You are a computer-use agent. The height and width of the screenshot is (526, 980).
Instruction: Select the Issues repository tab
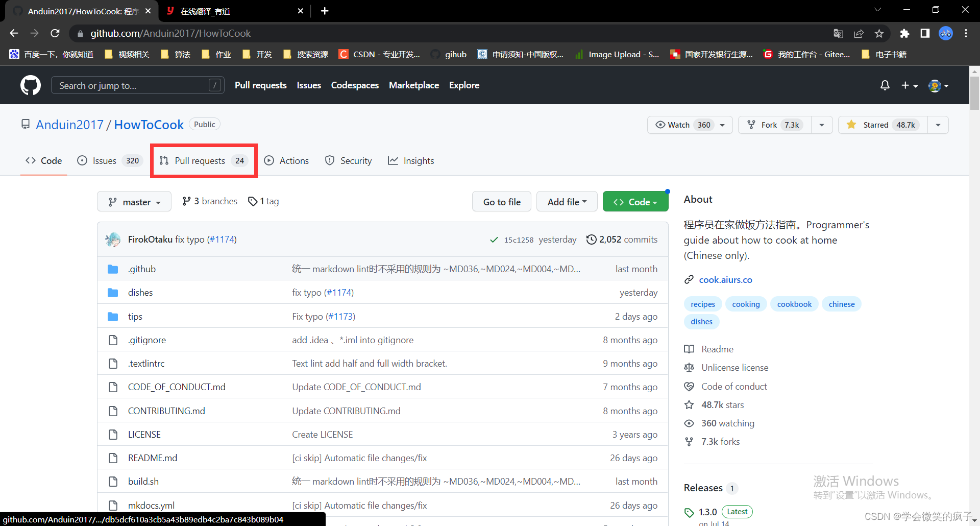coord(110,160)
